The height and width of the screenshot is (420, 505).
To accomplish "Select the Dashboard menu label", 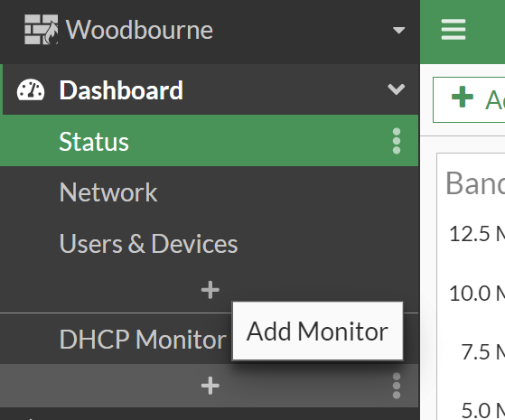I will click(121, 90).
